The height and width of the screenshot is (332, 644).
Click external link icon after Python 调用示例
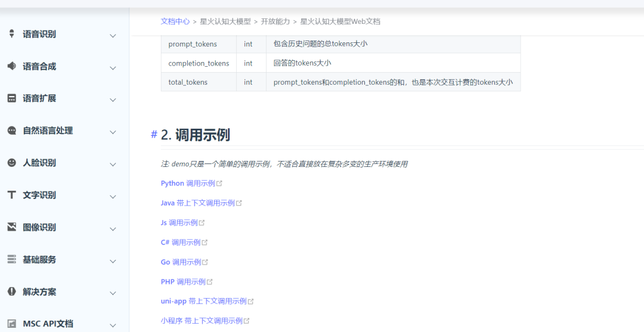click(x=219, y=184)
